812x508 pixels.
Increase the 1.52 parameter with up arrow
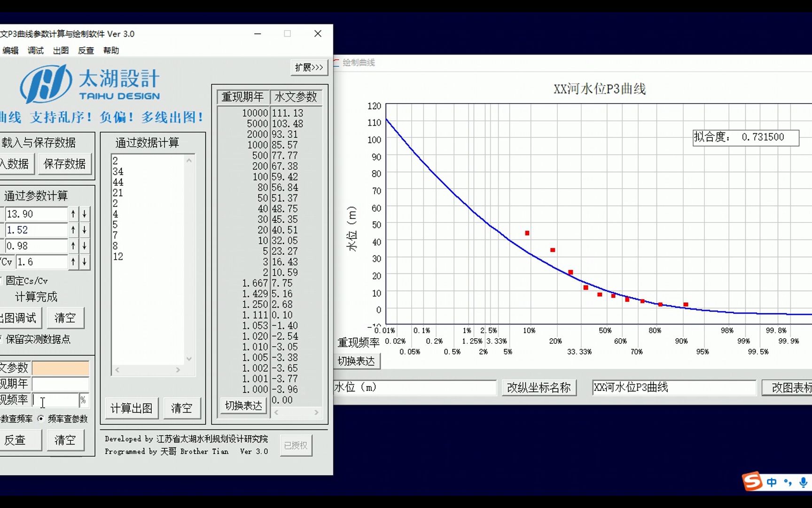tap(73, 230)
